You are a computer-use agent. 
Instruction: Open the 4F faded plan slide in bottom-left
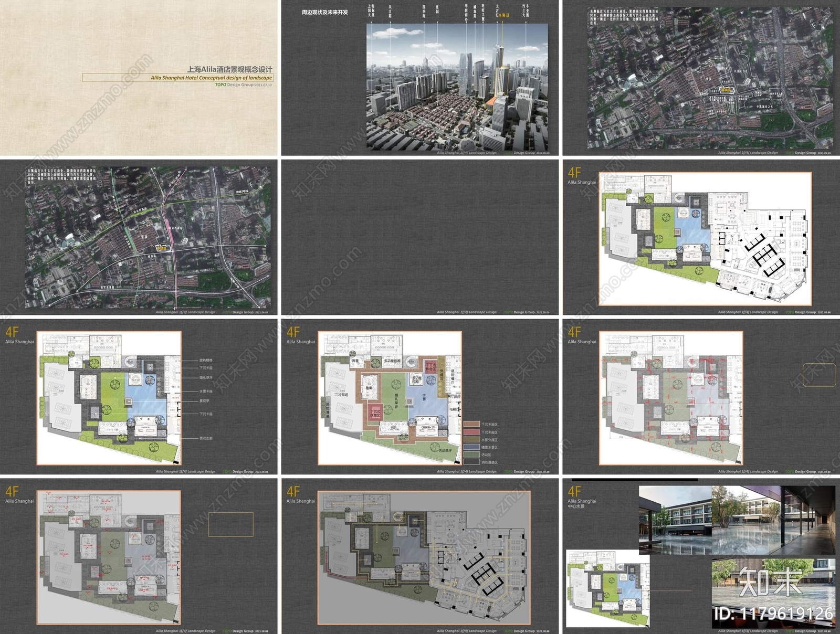click(139, 556)
